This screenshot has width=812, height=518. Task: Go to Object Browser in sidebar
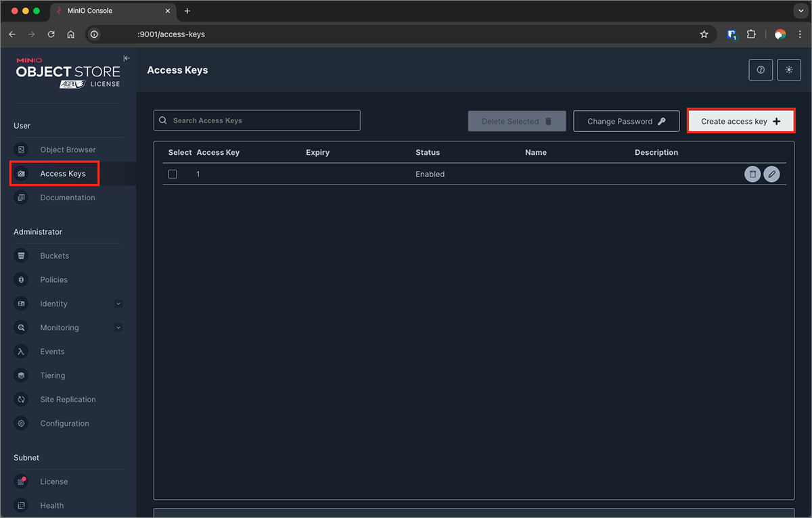point(68,149)
